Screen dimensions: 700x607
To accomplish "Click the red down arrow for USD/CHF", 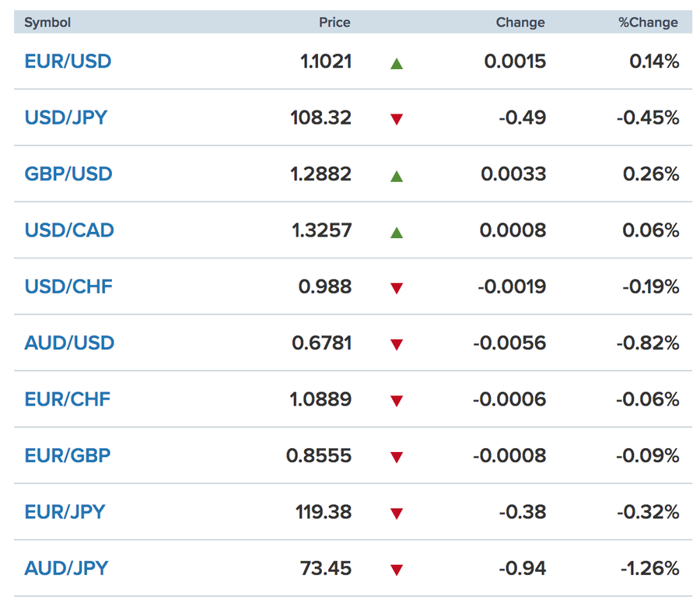I will click(397, 288).
